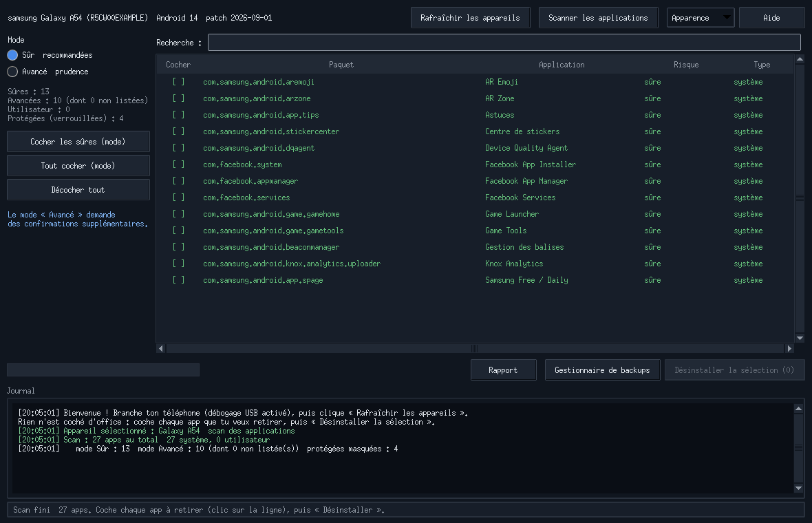Image resolution: width=812 pixels, height=523 pixels.
Task: Click Rafraîchir les appareils
Action: pyautogui.click(x=470, y=18)
